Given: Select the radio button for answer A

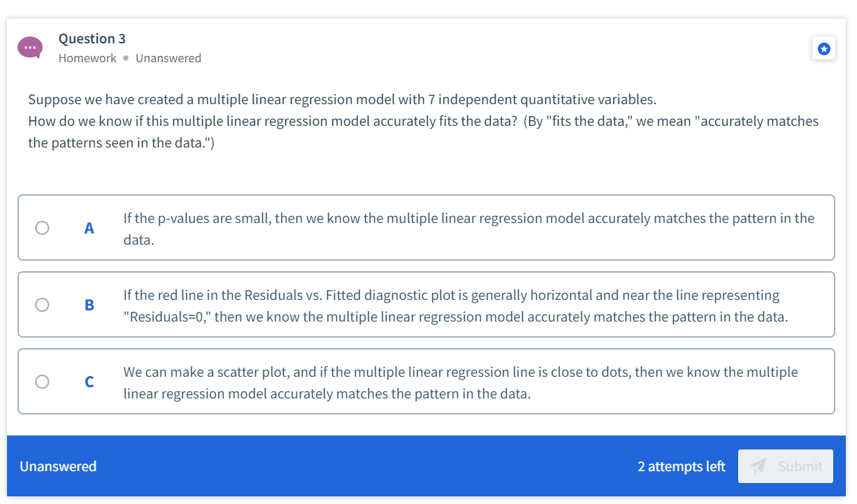Looking at the screenshot, I should [42, 228].
